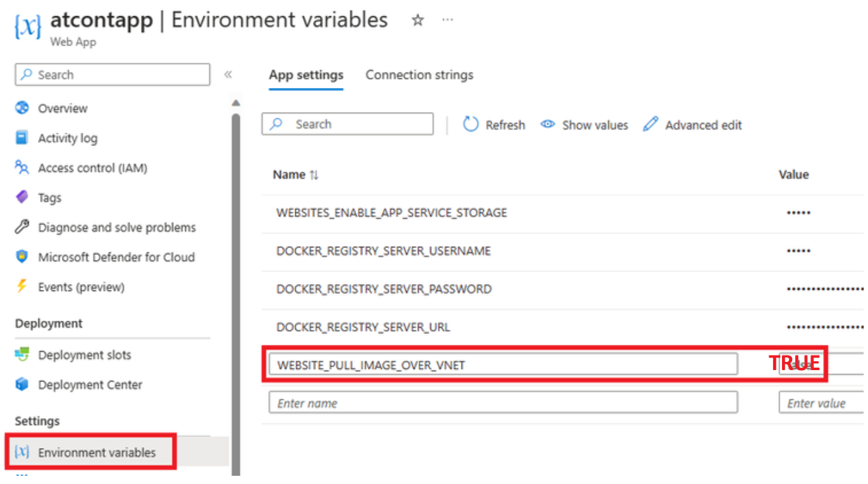868x484 pixels.
Task: Click the empty Enter value field
Action: click(821, 403)
